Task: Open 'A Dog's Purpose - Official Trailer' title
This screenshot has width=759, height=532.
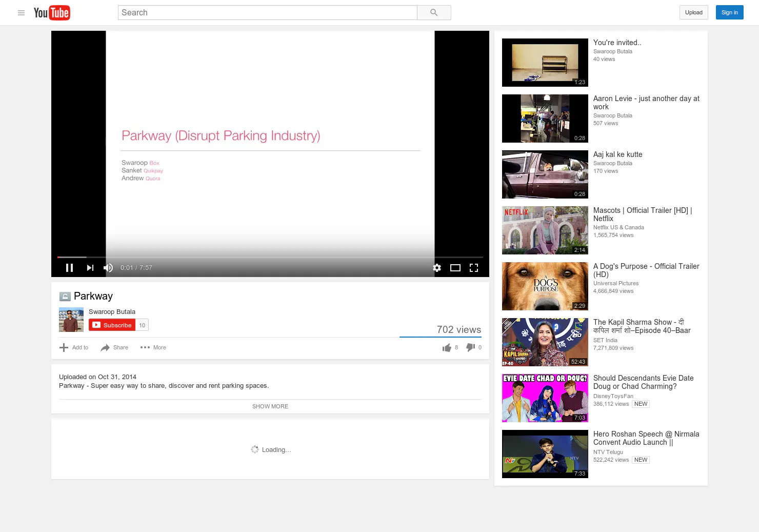Action: [x=646, y=270]
